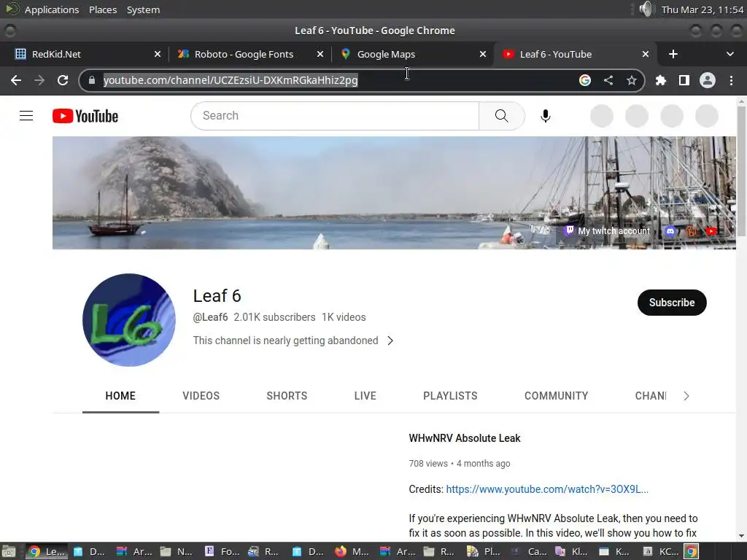Click the volume speaker icon in top panel
747x560 pixels.
646,9
